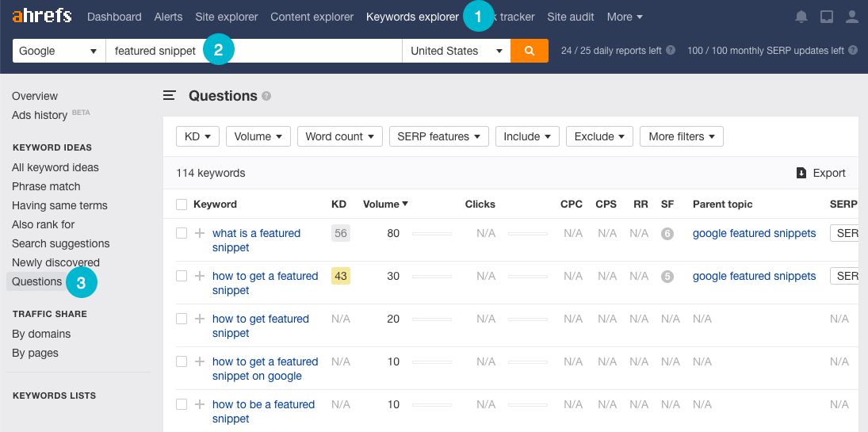
Task: Expand the SERP features filter dropdown
Action: point(438,136)
